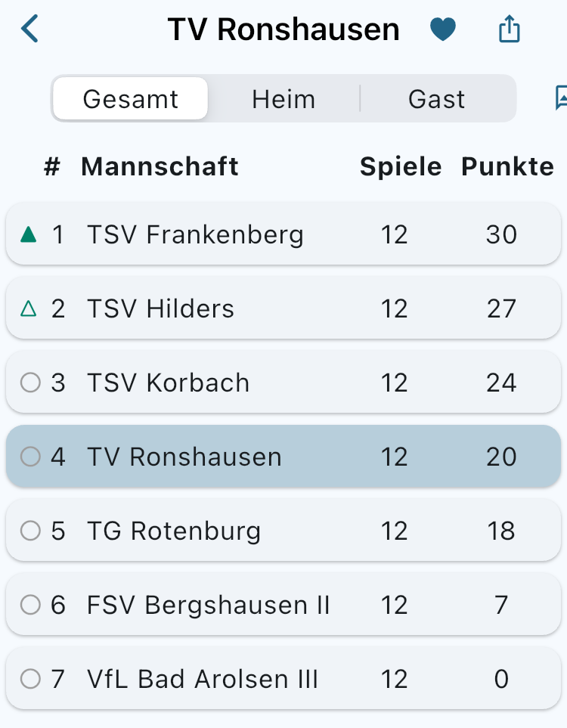The image size is (567, 728).
Task: Click outlined triangle beside TSV Hilders
Action: [29, 308]
